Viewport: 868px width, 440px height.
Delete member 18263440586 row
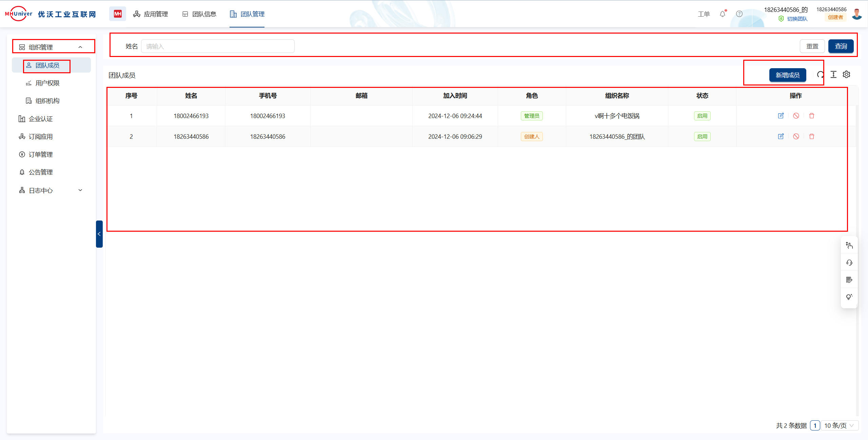(812, 136)
